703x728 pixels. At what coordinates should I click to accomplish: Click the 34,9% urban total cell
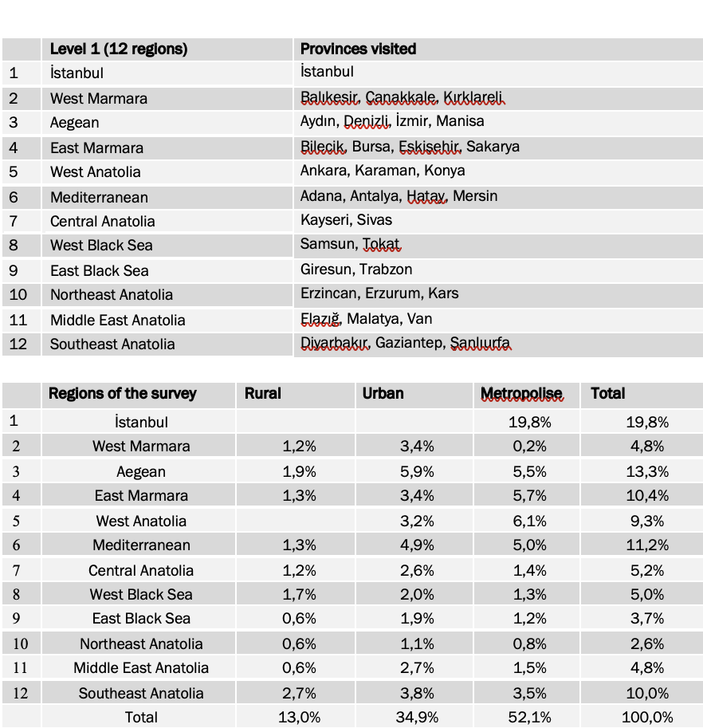point(414,718)
